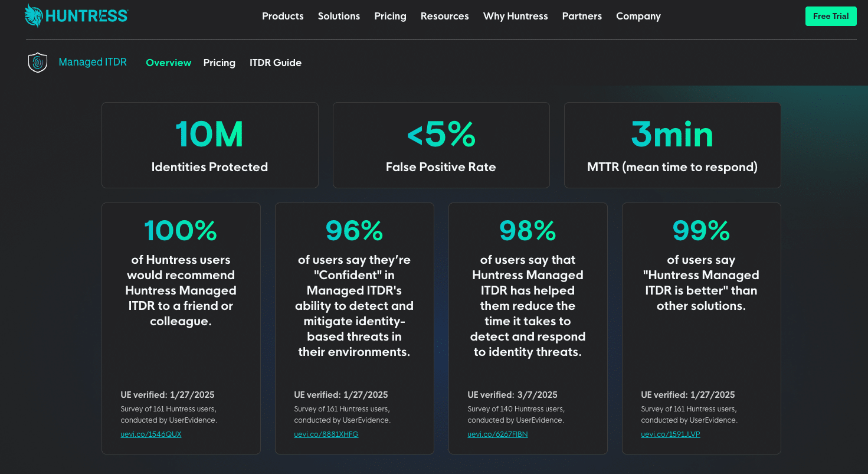The image size is (868, 474).
Task: Open the Company menu in the header
Action: click(638, 16)
